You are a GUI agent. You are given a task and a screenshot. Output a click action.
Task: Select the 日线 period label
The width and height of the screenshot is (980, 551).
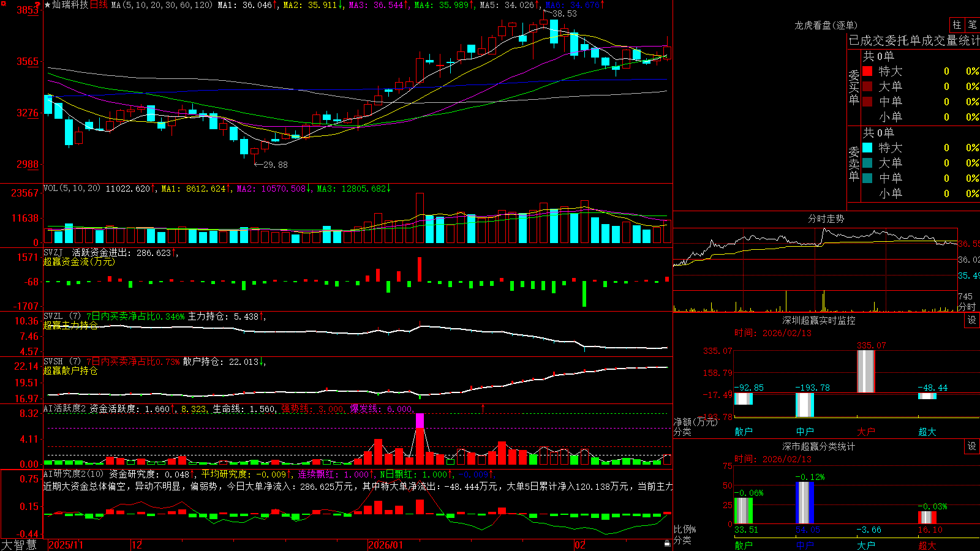(99, 5)
